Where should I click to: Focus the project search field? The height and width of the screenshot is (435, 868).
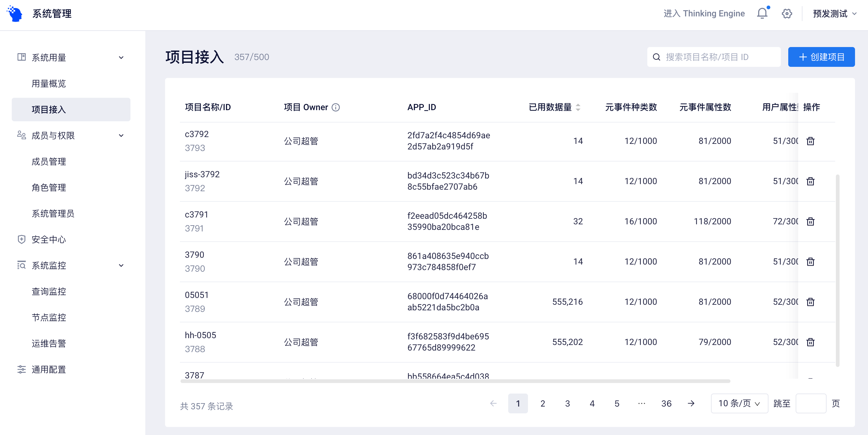[x=718, y=57]
